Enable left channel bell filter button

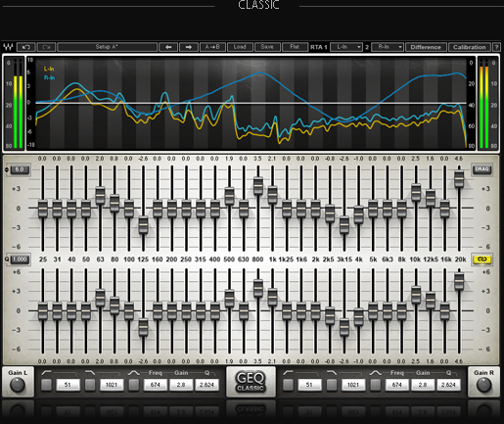pyautogui.click(x=134, y=385)
